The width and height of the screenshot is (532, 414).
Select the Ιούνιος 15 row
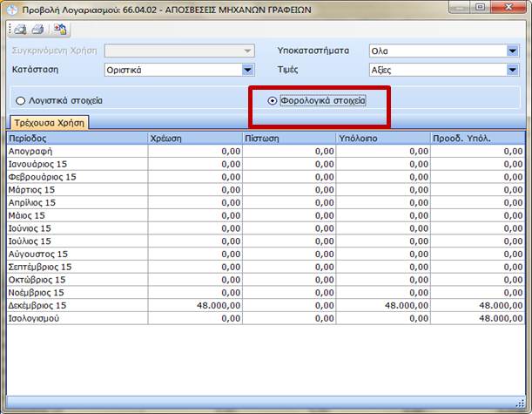click(266, 228)
